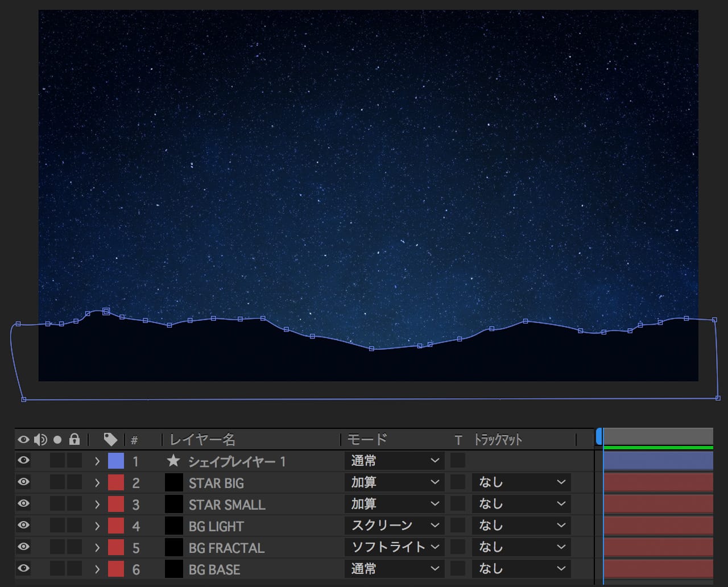Open track matte dropdown for STAR BIG
Viewport: 728px width, 587px height.
point(521,483)
